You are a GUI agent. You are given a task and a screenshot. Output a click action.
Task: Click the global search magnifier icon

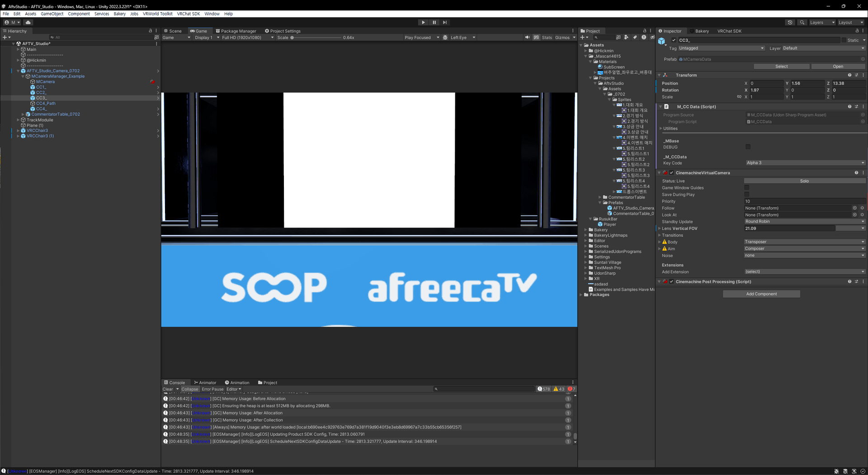point(802,22)
